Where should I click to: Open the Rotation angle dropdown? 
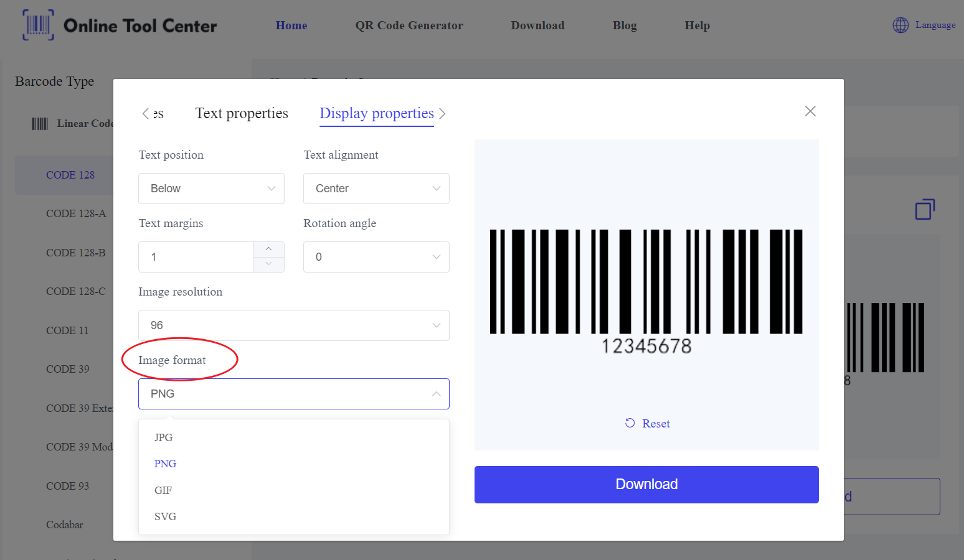point(376,257)
